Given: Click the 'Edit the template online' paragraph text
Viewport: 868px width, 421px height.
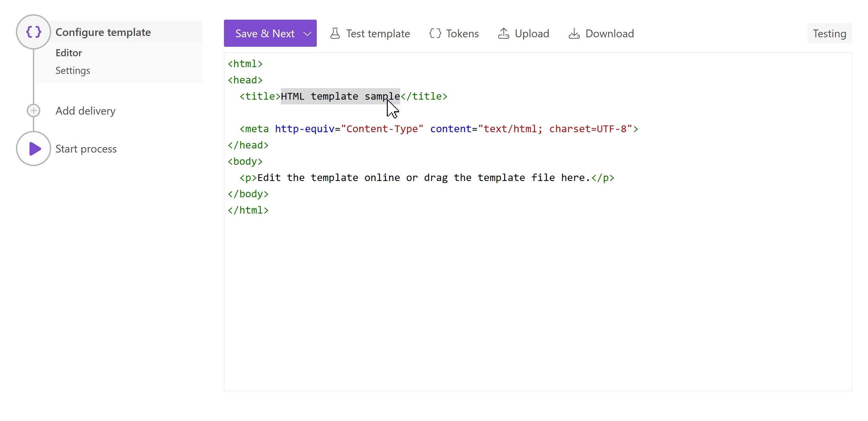Looking at the screenshot, I should [x=424, y=178].
